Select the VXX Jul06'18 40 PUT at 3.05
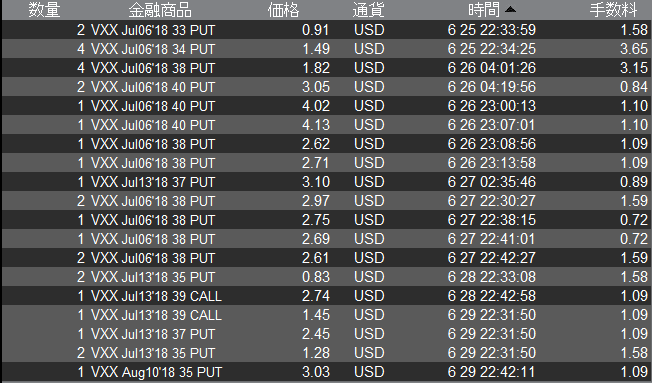652x383 pixels. (326, 87)
